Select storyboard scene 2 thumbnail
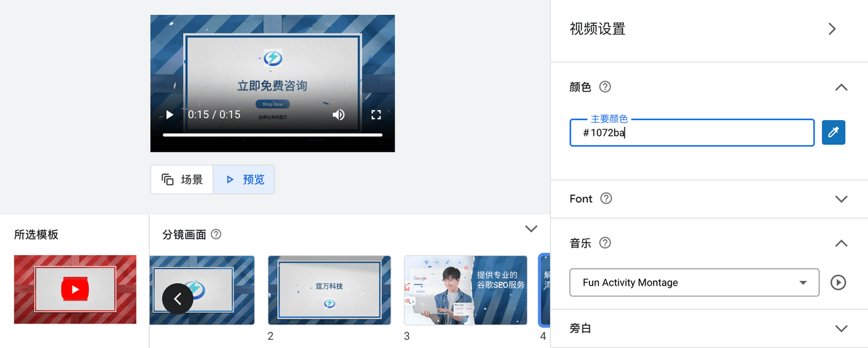The image size is (868, 348). coord(330,290)
